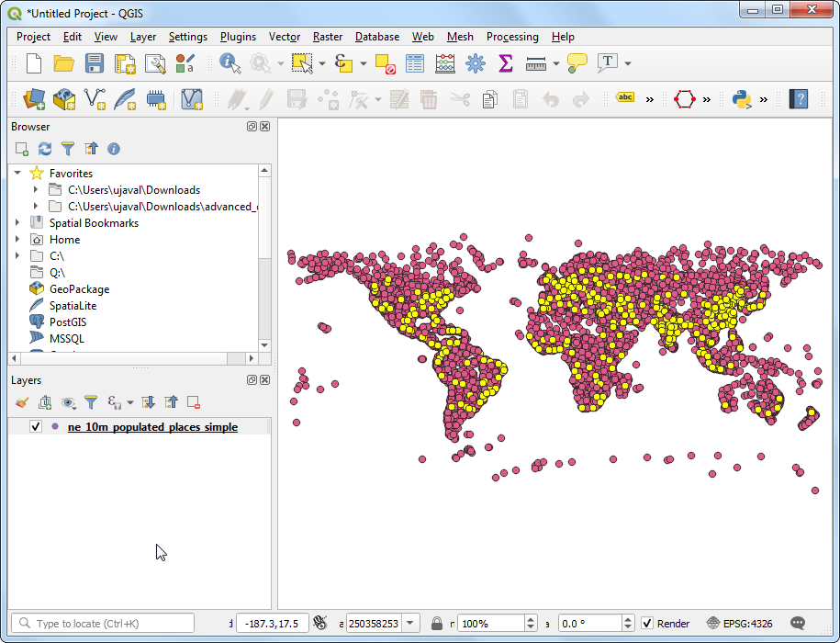
Task: Toggle the scale lock padlock icon
Action: click(x=437, y=624)
